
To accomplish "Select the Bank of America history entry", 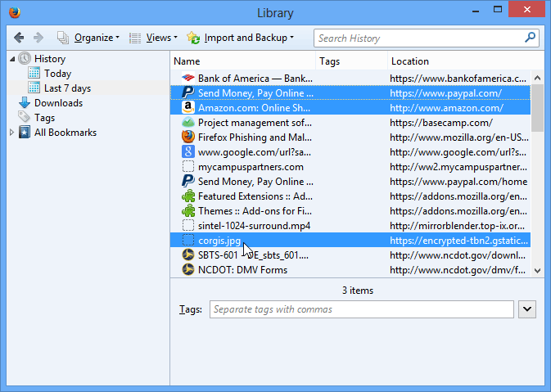I will click(x=350, y=78).
